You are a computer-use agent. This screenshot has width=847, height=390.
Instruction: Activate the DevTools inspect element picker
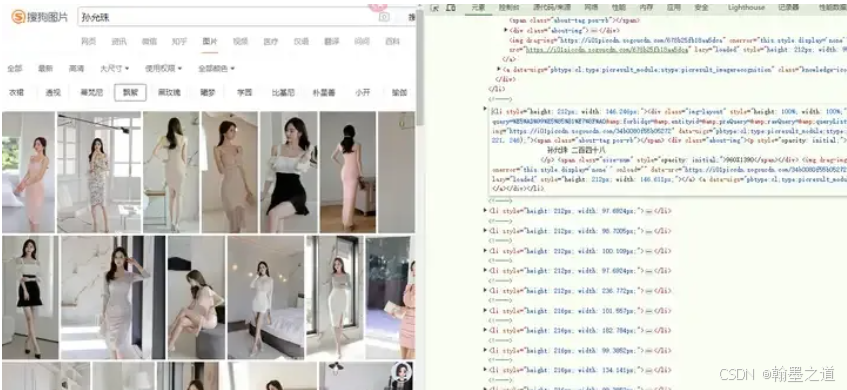click(435, 8)
